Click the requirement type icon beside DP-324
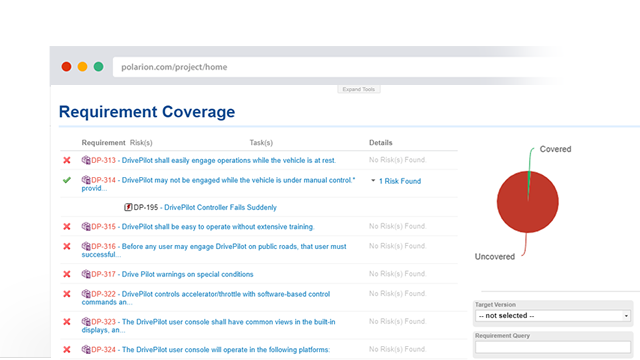This screenshot has height=360, width=640. click(86, 349)
